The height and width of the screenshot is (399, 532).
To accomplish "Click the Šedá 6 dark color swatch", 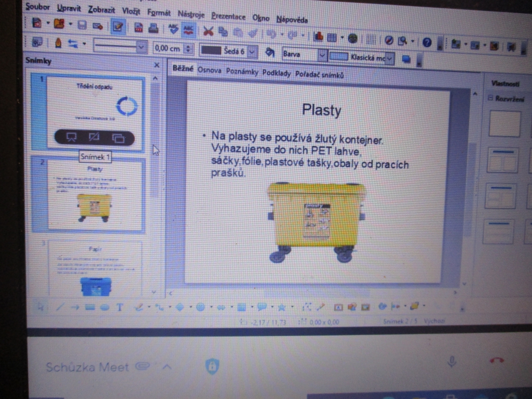I will pos(211,50).
